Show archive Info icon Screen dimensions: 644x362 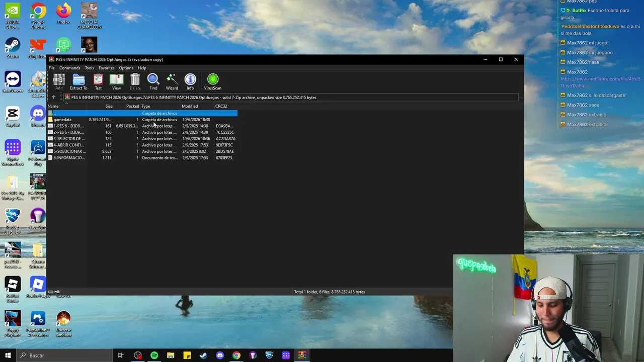[x=190, y=82]
